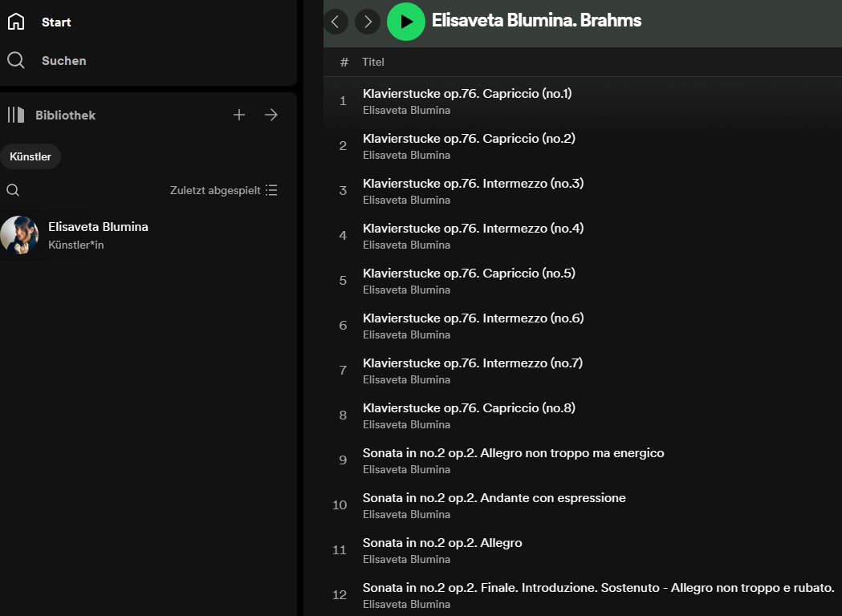Go forward with right chevron button
This screenshot has width=842, height=616.
click(368, 22)
